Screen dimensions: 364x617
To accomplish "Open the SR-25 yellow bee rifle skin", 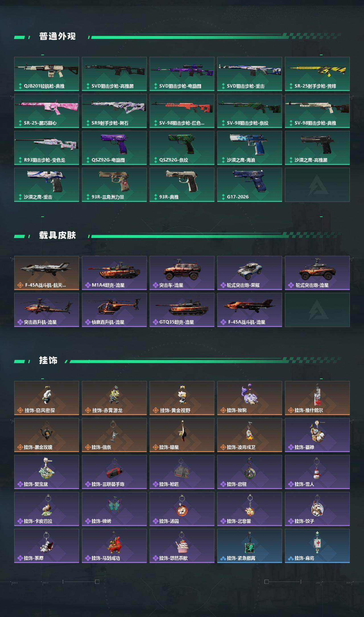I will 317,74.
